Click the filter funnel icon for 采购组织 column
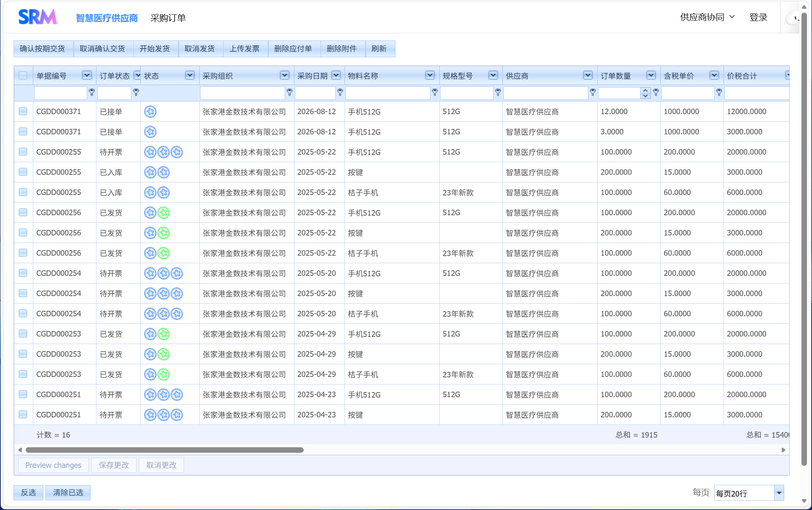Screen dimensions: 812x510 tap(289, 92)
